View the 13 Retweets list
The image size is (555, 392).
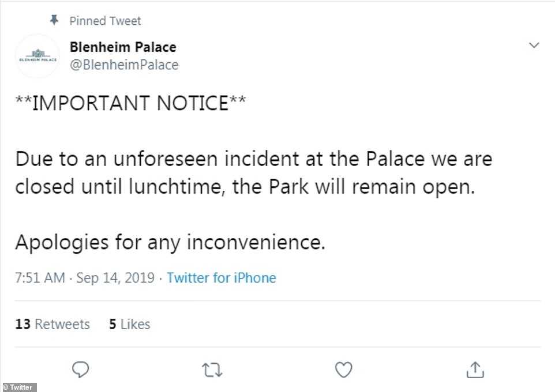tap(52, 324)
